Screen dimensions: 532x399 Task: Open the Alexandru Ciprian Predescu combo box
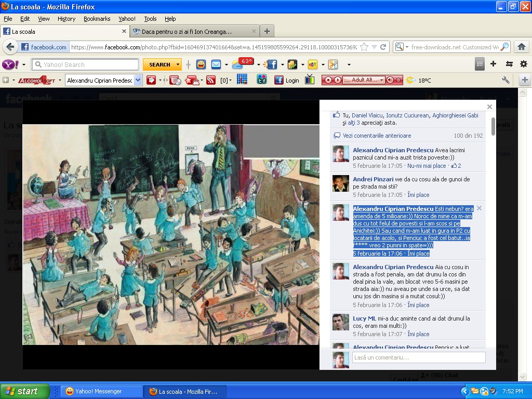138,80
